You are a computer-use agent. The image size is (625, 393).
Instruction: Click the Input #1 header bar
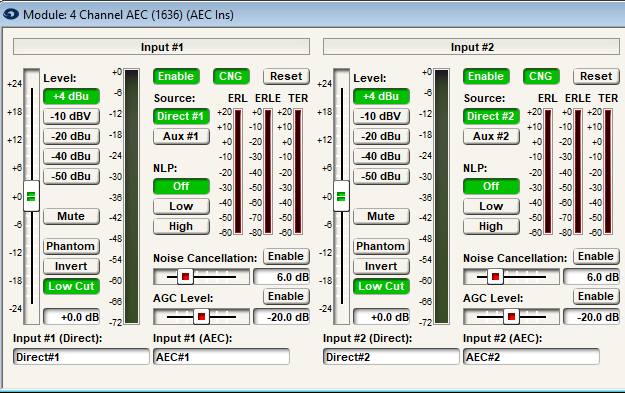(161, 47)
